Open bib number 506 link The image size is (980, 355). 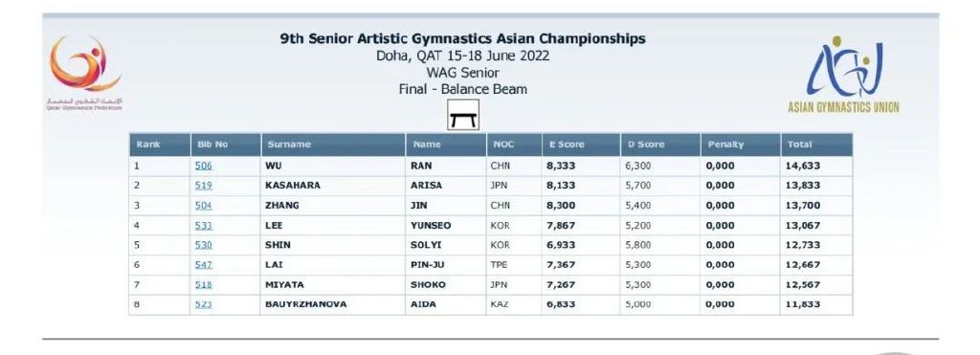(x=203, y=166)
